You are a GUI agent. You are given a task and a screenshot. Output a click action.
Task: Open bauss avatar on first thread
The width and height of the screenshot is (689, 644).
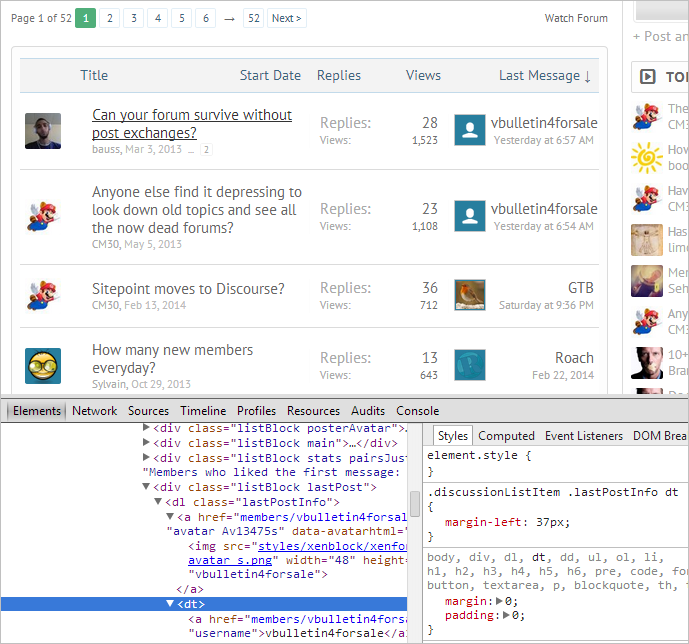(x=43, y=131)
